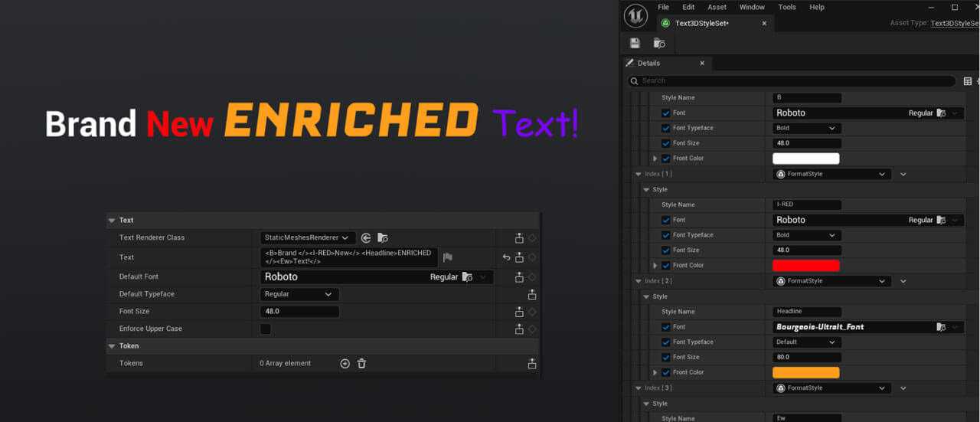Uncheck Font override for style I-RED
980x422 pixels.
coord(665,220)
